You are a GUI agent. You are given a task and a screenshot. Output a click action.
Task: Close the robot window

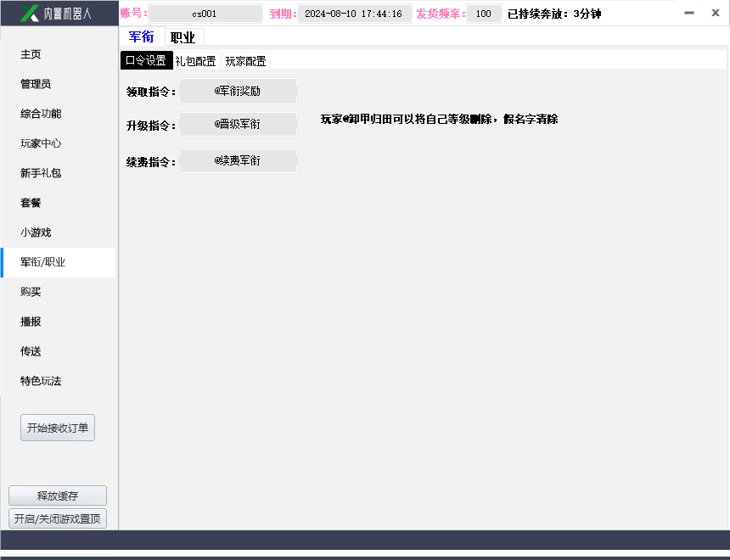click(x=716, y=13)
